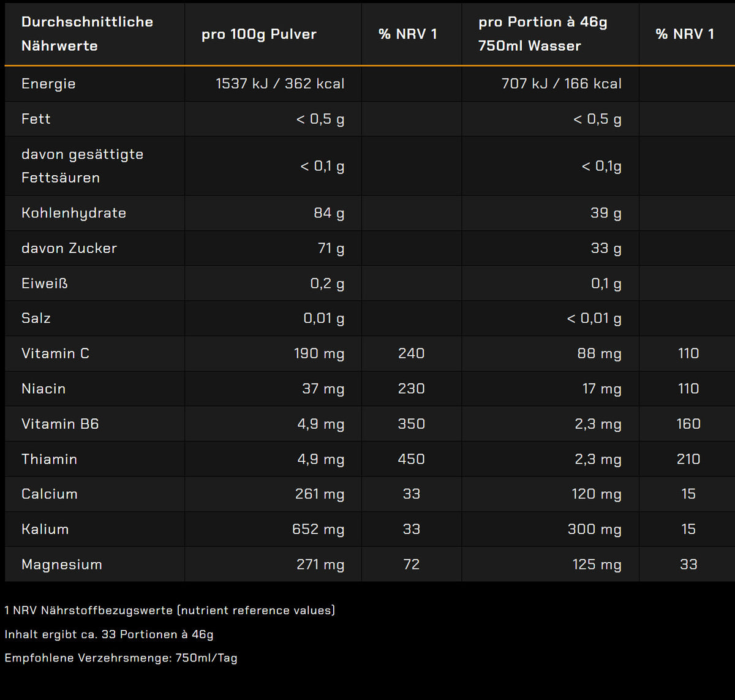Viewport: 735px width, 700px height.
Task: Select the 'Kalium' row label
Action: pyautogui.click(x=45, y=529)
